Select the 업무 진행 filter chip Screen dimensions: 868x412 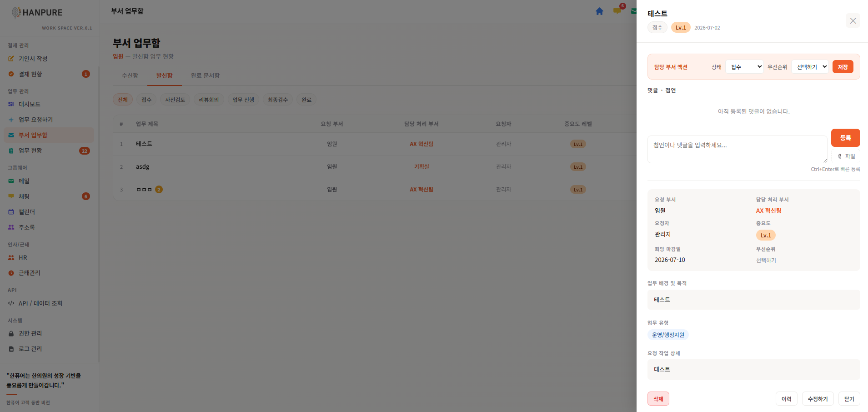[x=243, y=100]
